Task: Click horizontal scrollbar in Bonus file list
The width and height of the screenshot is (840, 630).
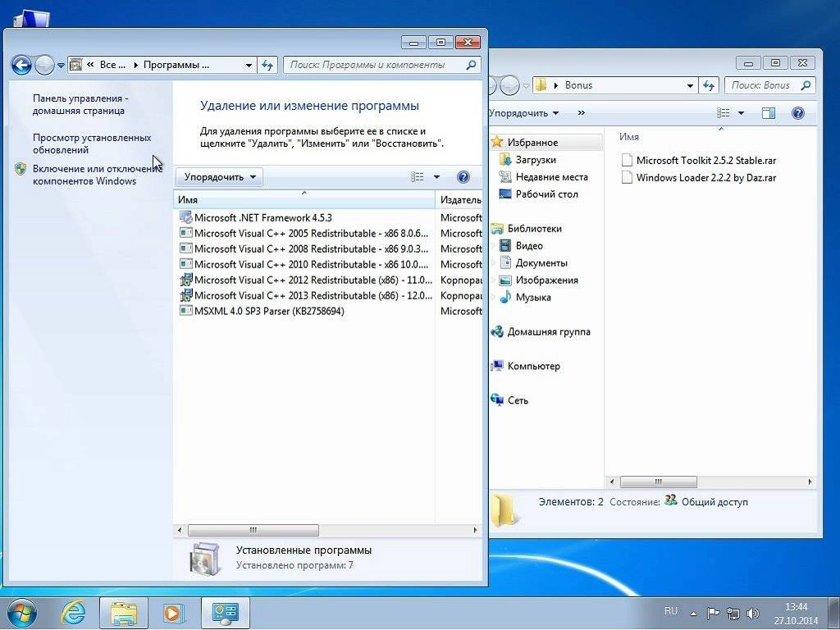Action: coord(659,482)
